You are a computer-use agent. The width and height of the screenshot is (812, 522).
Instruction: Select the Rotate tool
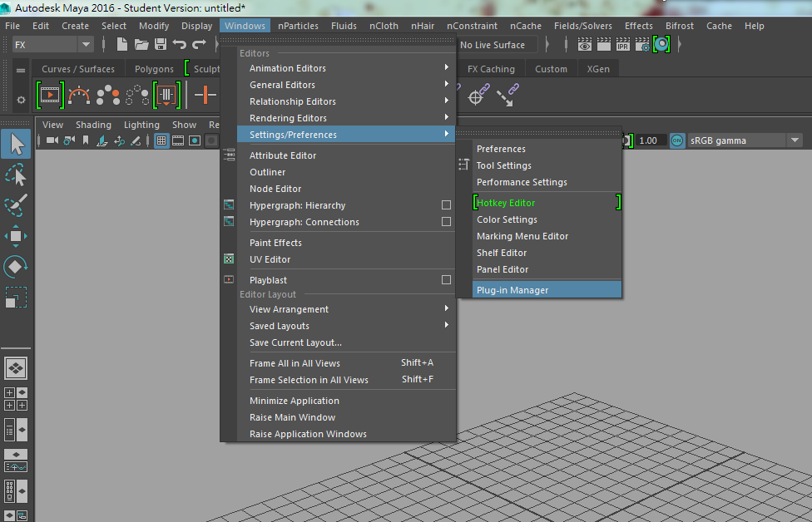[16, 267]
